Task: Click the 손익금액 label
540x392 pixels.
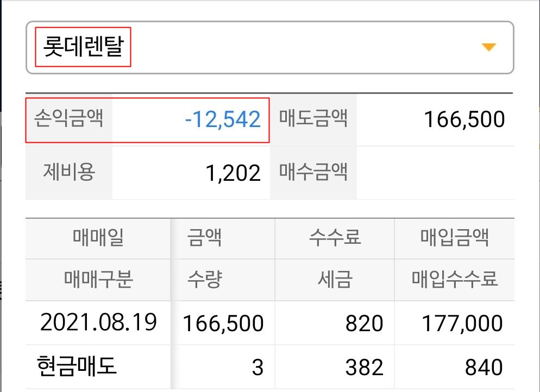Action: [x=69, y=118]
